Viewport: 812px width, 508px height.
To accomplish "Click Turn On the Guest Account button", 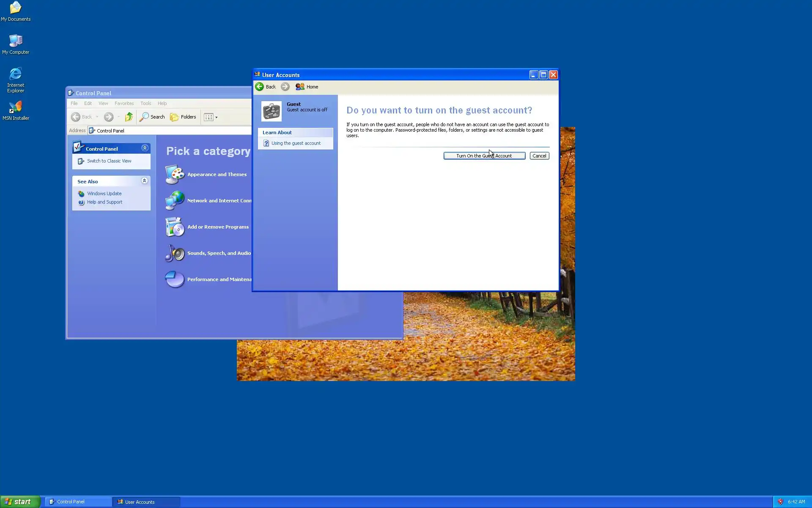I will (x=484, y=156).
